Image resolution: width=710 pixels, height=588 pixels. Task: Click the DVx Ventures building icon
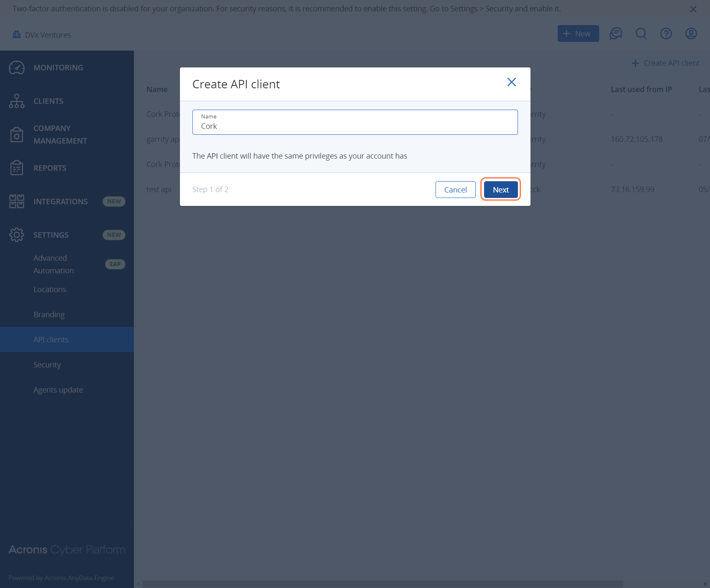pyautogui.click(x=17, y=35)
